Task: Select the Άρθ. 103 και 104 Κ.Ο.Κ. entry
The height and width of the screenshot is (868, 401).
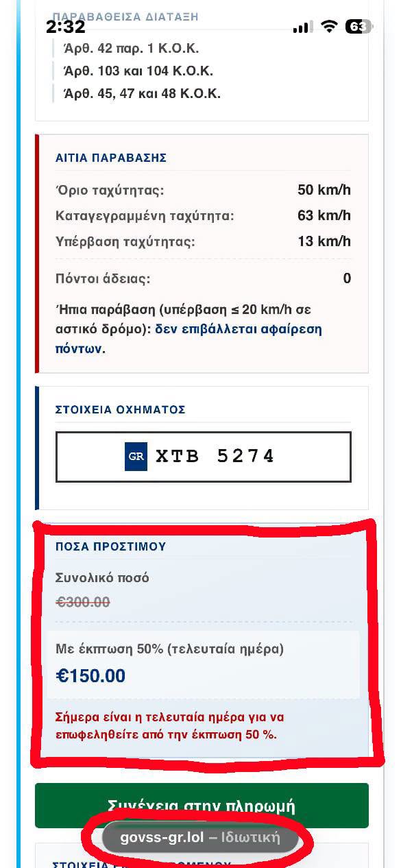Action: [x=138, y=71]
